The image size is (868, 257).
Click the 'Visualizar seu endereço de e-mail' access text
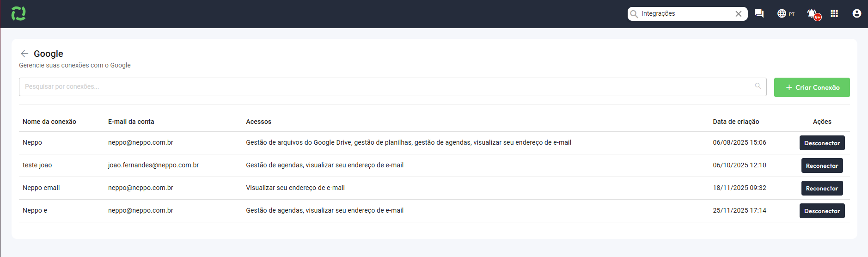pos(295,188)
